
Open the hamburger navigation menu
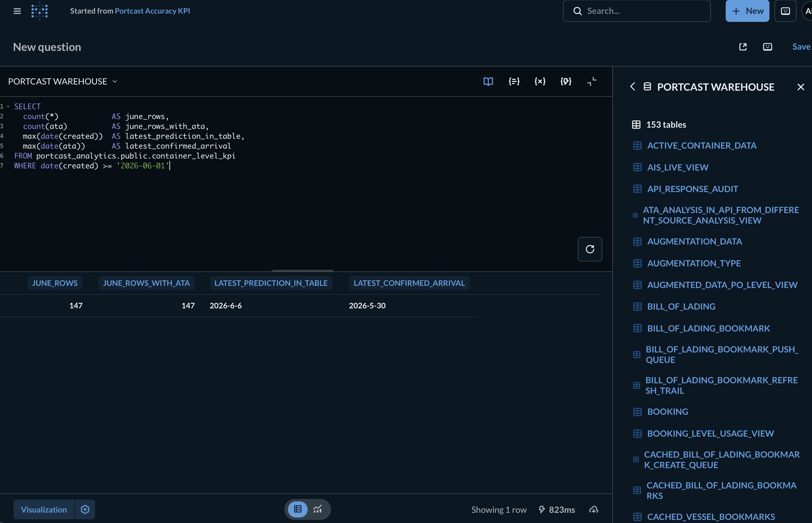click(x=17, y=11)
